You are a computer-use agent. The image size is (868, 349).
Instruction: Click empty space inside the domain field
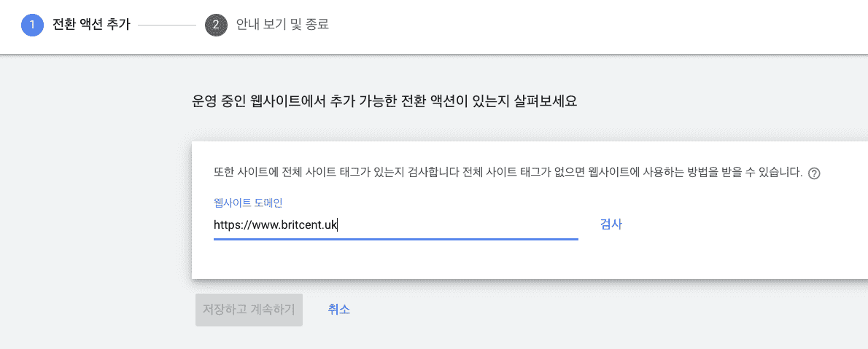pos(460,225)
